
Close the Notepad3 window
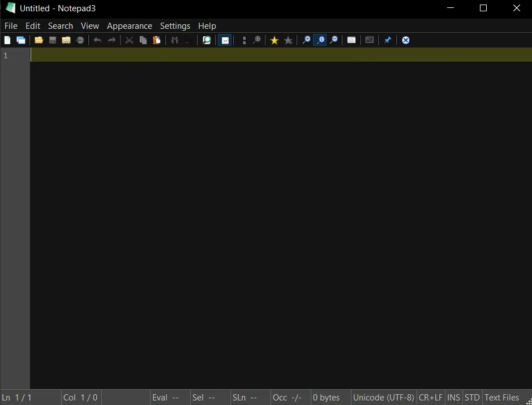516,8
